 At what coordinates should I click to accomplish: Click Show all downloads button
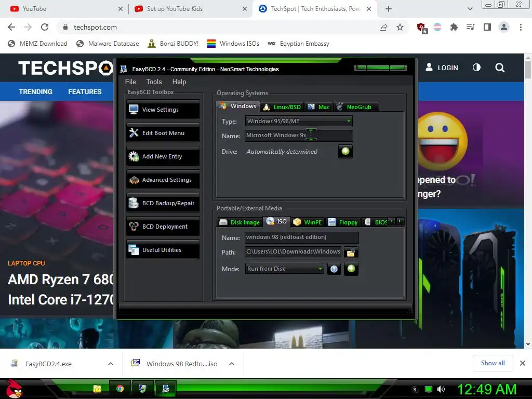coord(493,363)
